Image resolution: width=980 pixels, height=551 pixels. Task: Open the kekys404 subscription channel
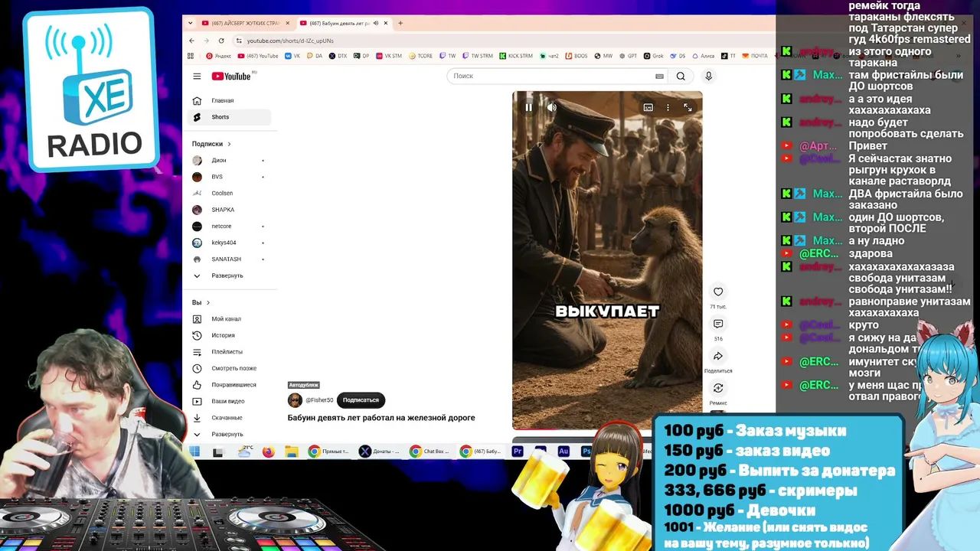[x=230, y=243]
